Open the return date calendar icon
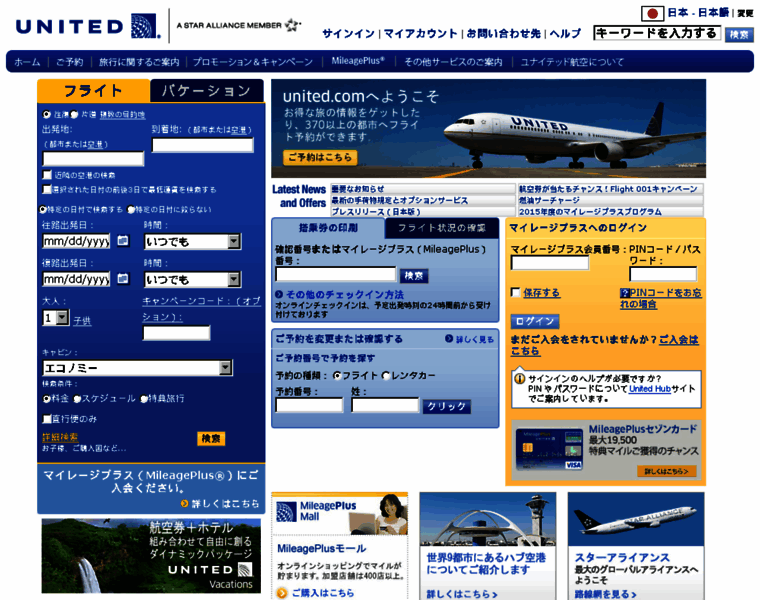This screenshot has height=600, width=760. coord(123,279)
